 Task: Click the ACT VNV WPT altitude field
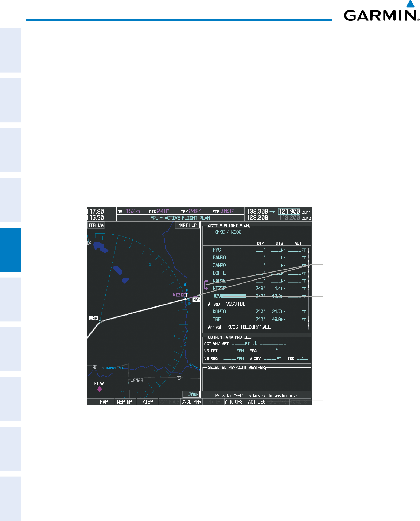click(241, 344)
